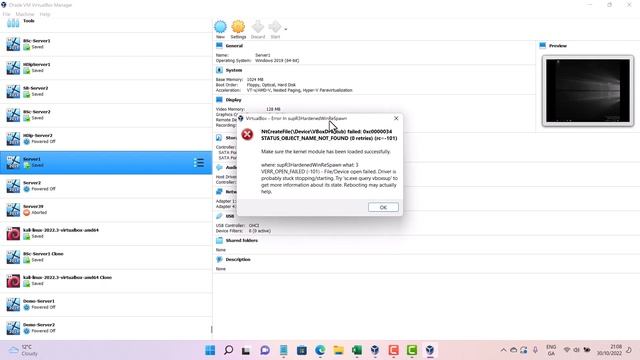
Task: Select the Server2 powered-off machine
Action: coord(106,186)
